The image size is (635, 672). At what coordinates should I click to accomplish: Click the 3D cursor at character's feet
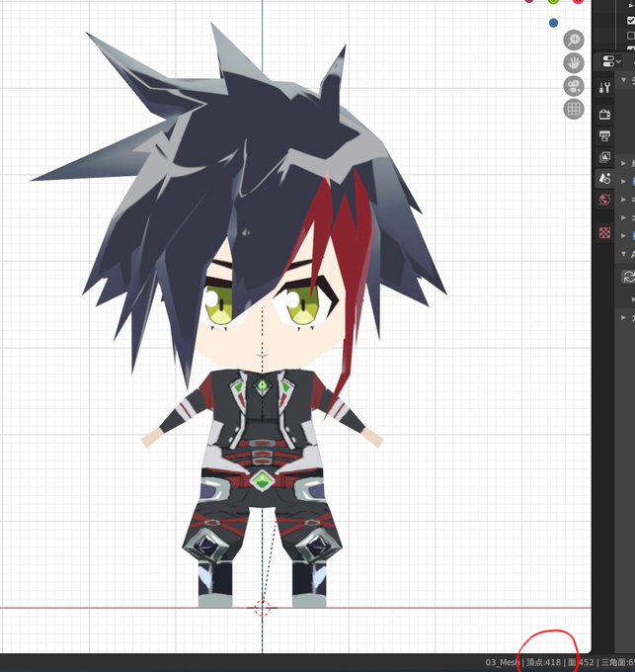click(262, 608)
